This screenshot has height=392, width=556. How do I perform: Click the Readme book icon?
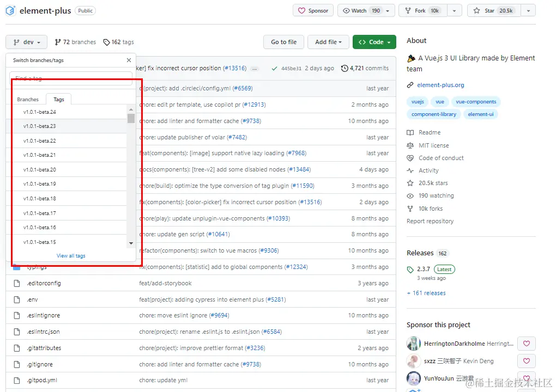tap(410, 132)
